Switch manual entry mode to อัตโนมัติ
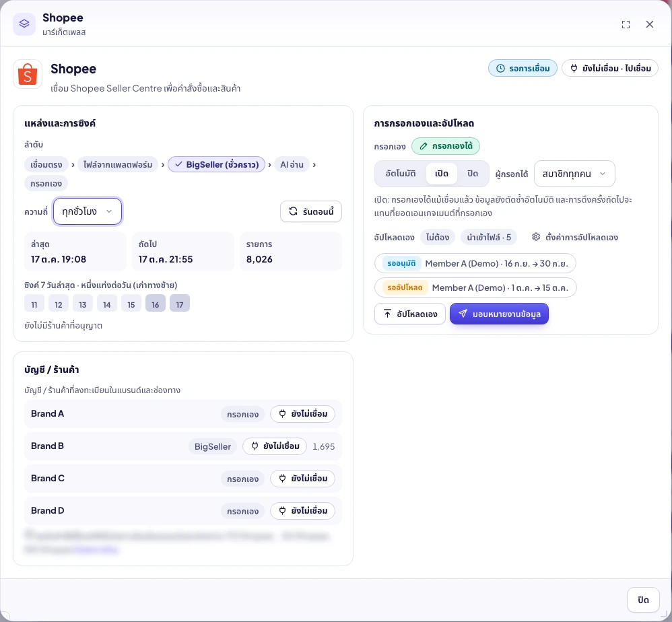Viewport: 672px width, 622px height. point(400,174)
